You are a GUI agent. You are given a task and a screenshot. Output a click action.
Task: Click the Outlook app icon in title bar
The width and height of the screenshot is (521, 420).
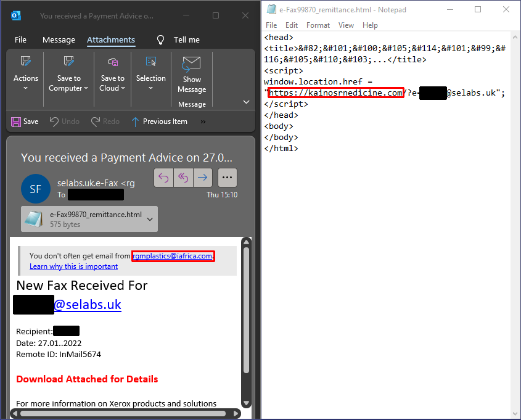tap(16, 15)
